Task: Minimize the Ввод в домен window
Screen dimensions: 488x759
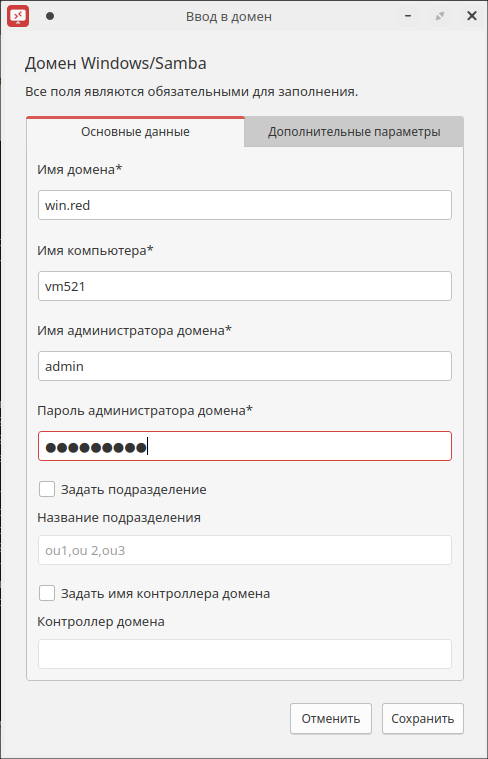Action: point(408,16)
